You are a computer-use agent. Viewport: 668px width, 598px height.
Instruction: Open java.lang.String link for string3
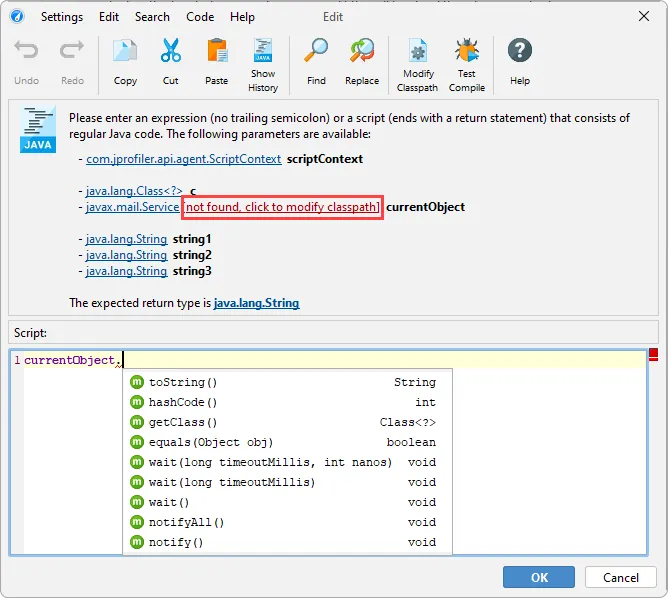tap(126, 271)
